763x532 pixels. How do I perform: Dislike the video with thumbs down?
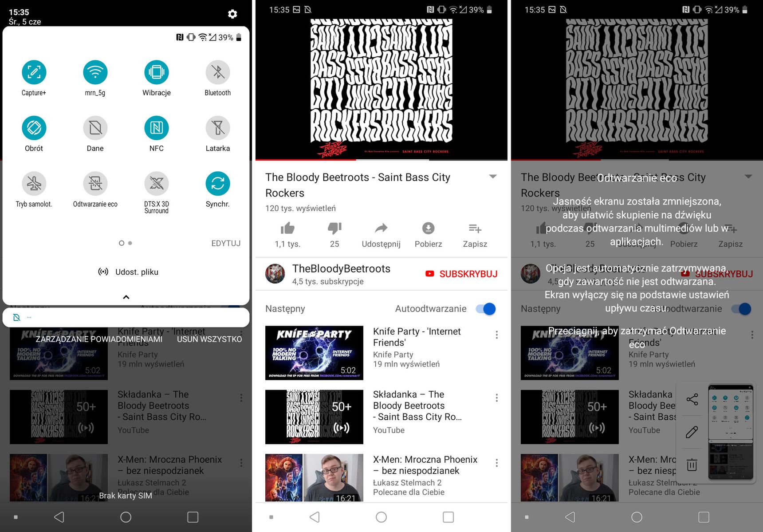(x=334, y=229)
